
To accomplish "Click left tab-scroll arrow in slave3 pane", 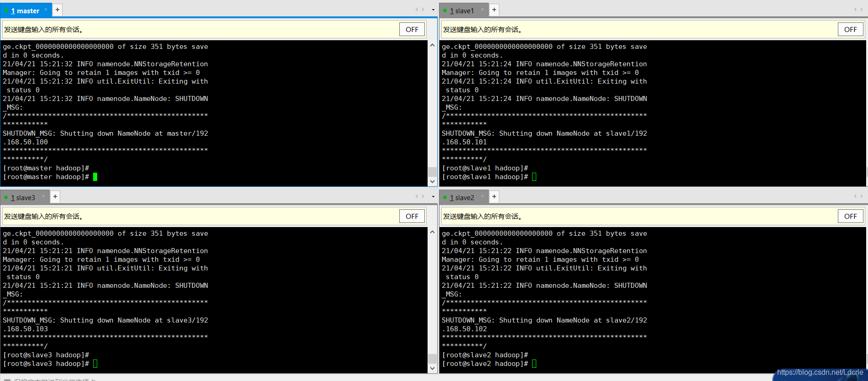I will click(416, 196).
